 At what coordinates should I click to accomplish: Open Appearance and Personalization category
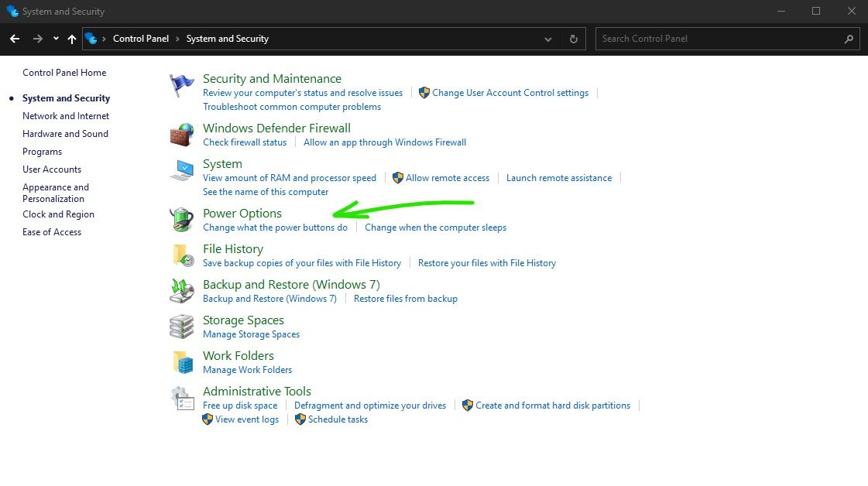pos(56,193)
